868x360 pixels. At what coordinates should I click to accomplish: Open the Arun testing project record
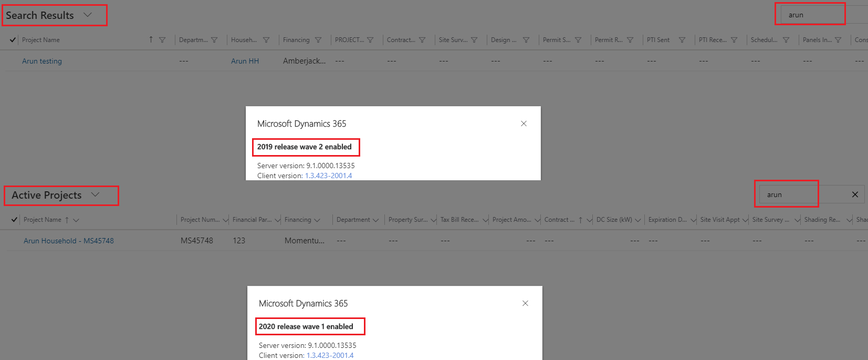(x=42, y=61)
